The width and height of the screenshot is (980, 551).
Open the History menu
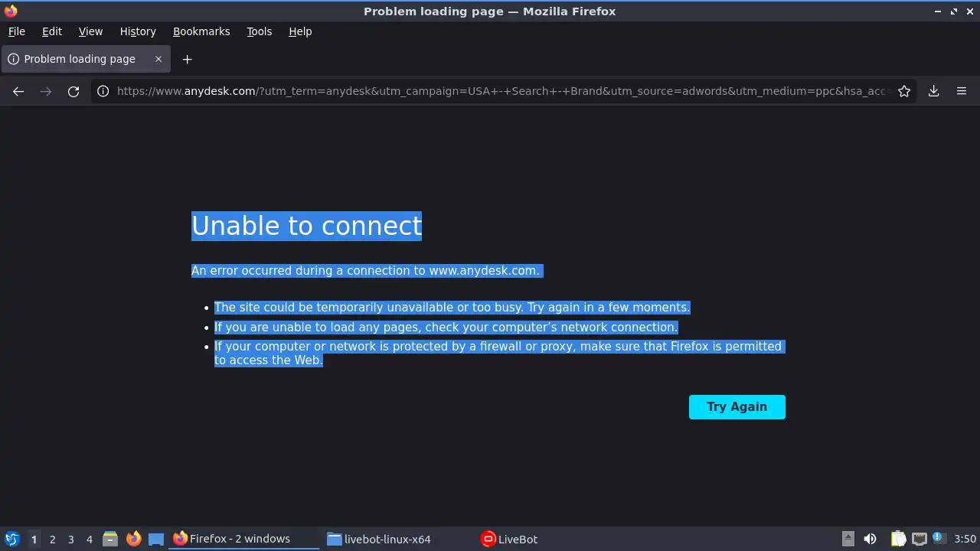(x=138, y=31)
